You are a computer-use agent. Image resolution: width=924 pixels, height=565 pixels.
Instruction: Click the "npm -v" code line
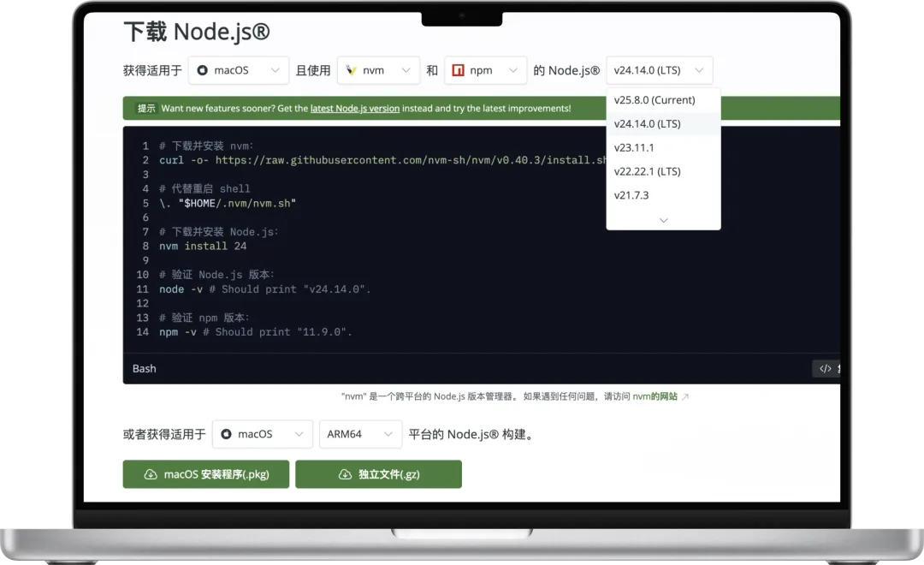(x=255, y=332)
